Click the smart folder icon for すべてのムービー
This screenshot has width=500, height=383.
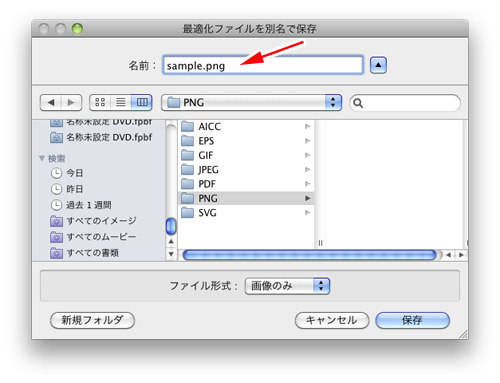(x=56, y=237)
